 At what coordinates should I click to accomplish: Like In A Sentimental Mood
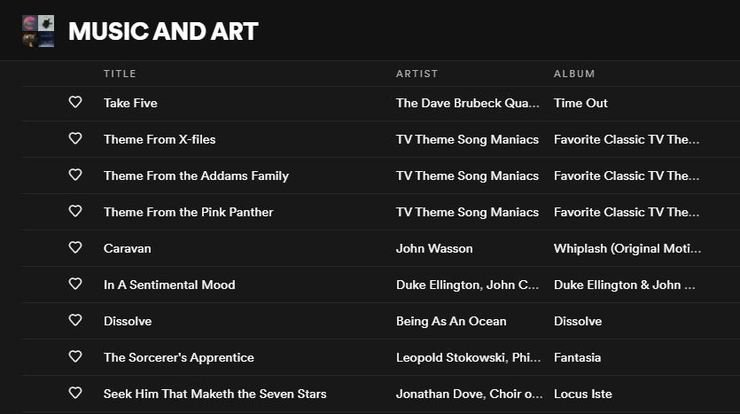[x=75, y=284]
